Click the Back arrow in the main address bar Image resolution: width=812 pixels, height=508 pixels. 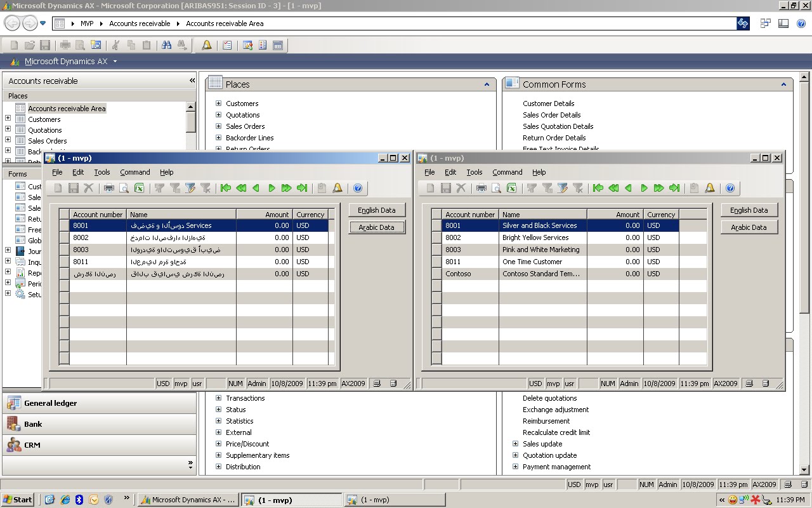(x=12, y=23)
